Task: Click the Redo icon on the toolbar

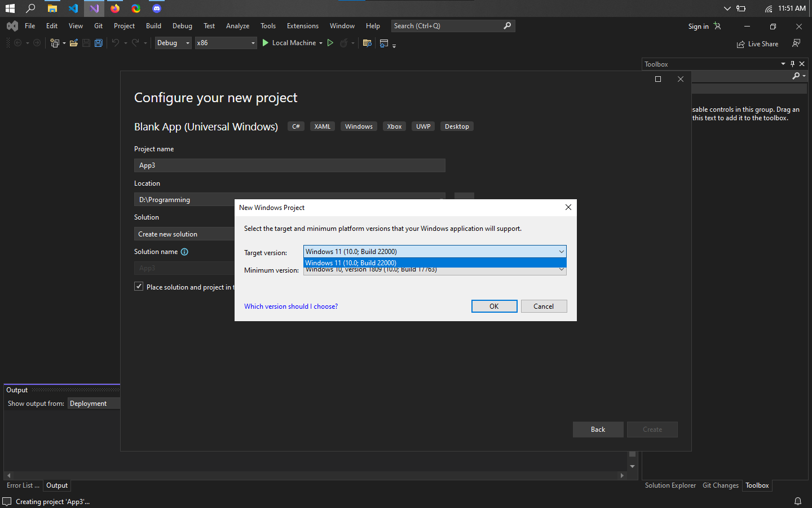Action: 135,43
